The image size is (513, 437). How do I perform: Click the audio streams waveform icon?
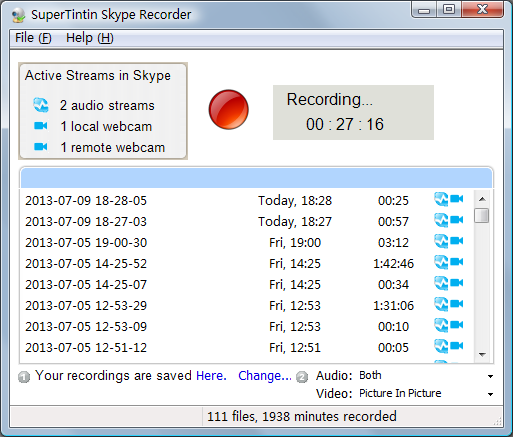[41, 105]
